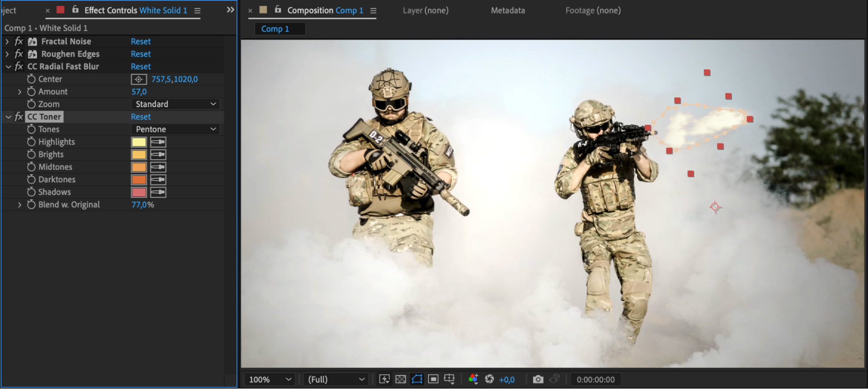Toggle stopwatch for Highlights property
Screen dimensions: 868x389
[x=31, y=142]
